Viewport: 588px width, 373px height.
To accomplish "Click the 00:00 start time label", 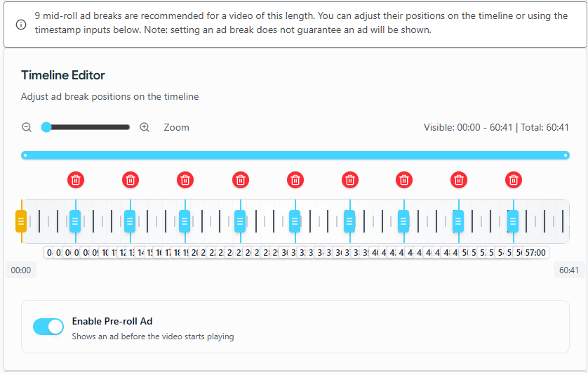I will coord(21,270).
